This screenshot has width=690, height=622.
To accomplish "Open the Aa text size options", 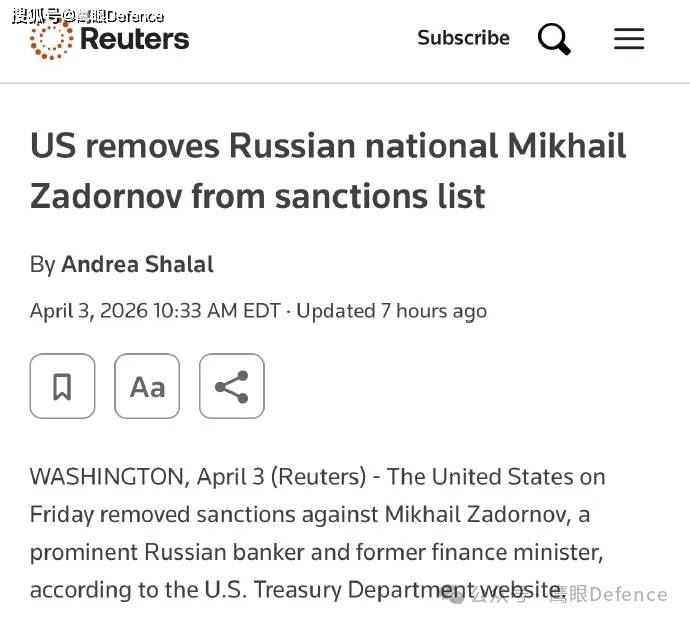I will coord(147,386).
